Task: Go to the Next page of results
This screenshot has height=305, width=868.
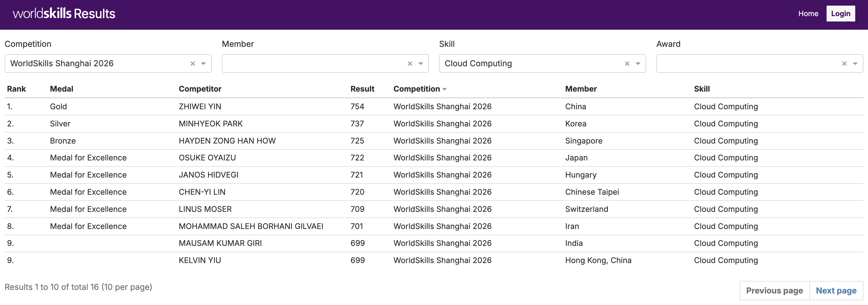Action: (836, 290)
